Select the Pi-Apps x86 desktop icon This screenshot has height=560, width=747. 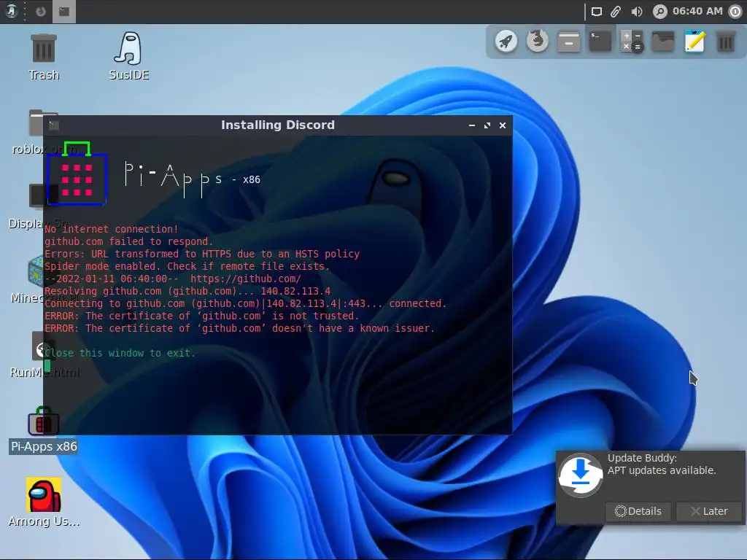pyautogui.click(x=43, y=430)
